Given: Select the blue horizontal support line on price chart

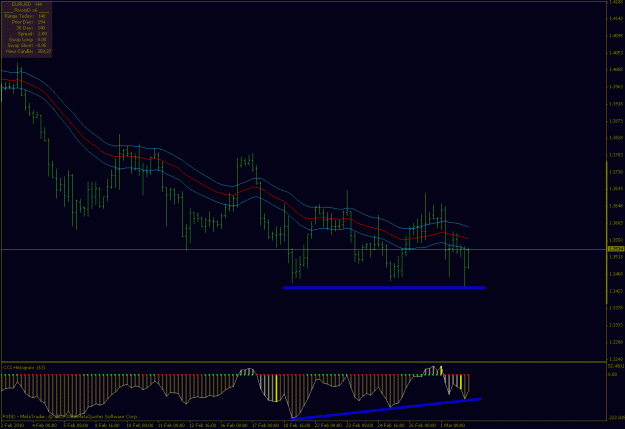Looking at the screenshot, I should tap(384, 287).
